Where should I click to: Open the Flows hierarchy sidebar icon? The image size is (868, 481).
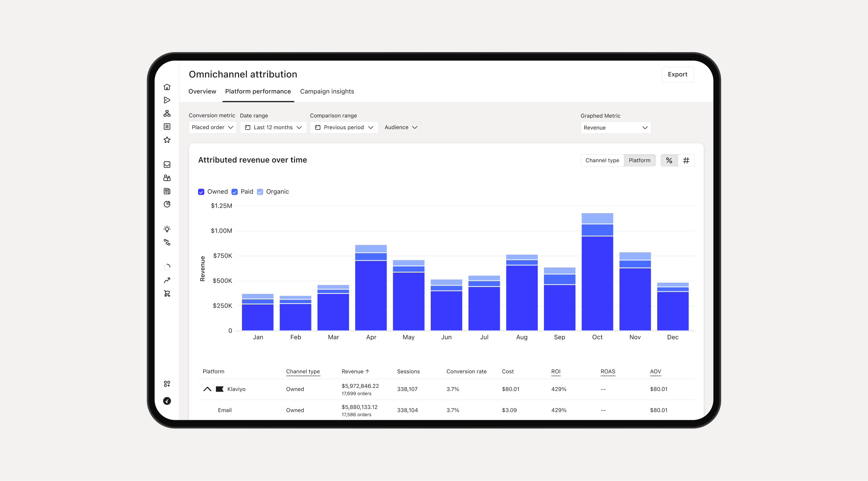[x=167, y=113]
